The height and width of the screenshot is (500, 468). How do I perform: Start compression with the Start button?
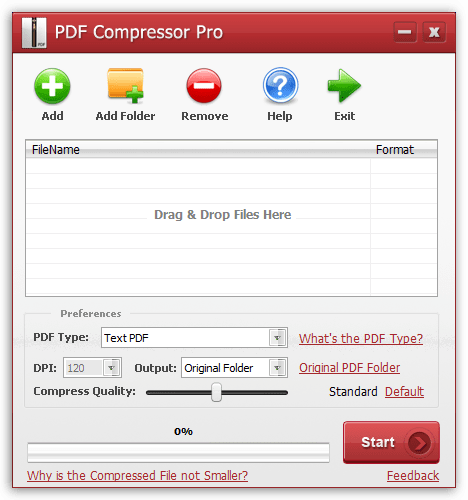click(x=391, y=442)
